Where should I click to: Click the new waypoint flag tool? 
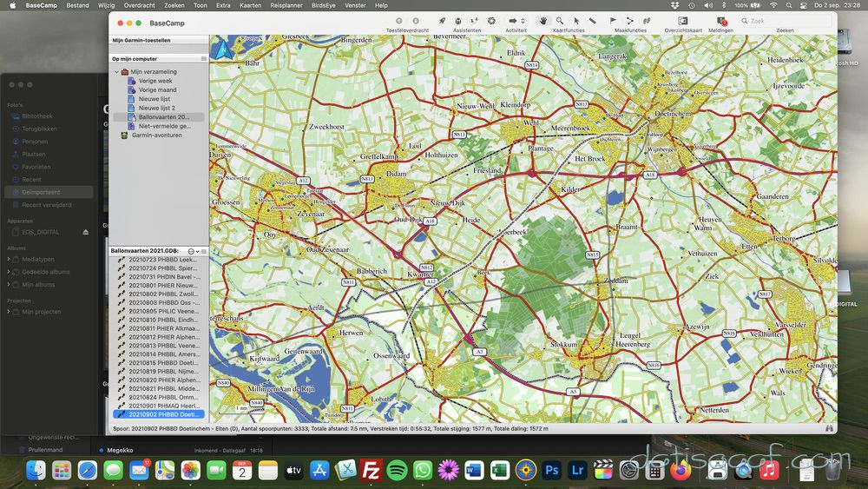pyautogui.click(x=614, y=21)
